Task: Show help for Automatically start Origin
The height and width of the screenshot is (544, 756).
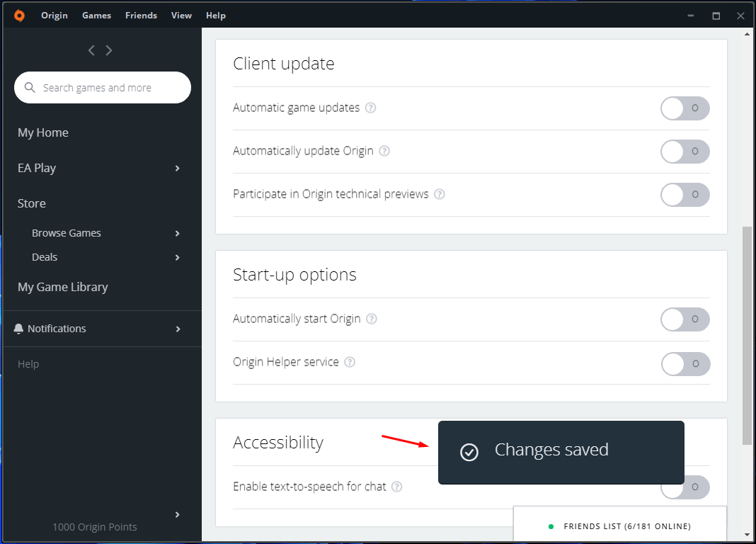Action: 371,319
